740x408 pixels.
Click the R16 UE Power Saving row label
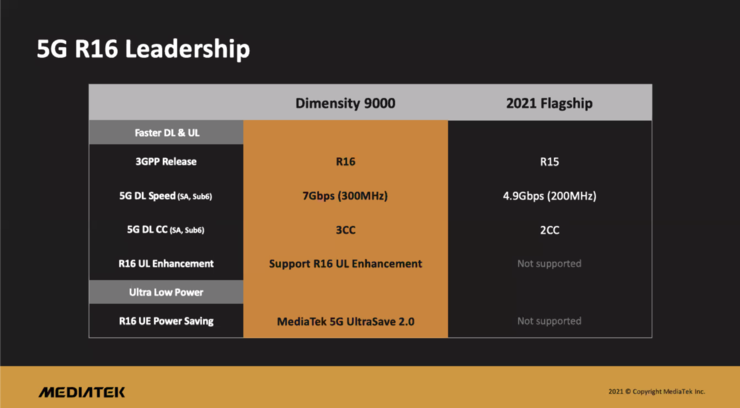[166, 321]
